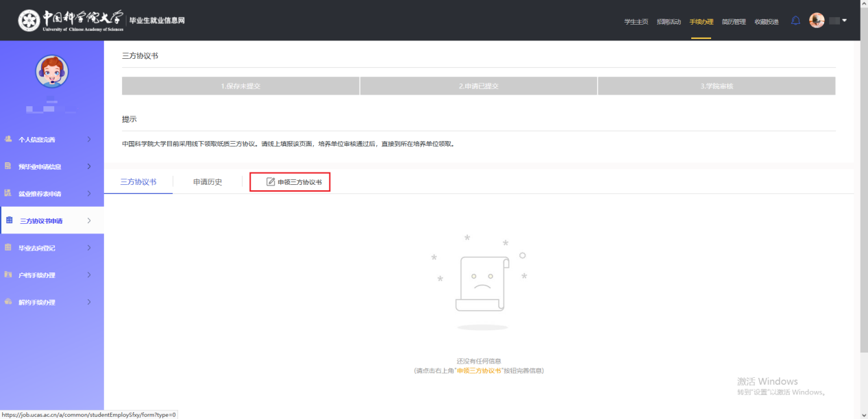Click the 2.申请已提交 progress step
The width and height of the screenshot is (868, 419).
click(478, 86)
